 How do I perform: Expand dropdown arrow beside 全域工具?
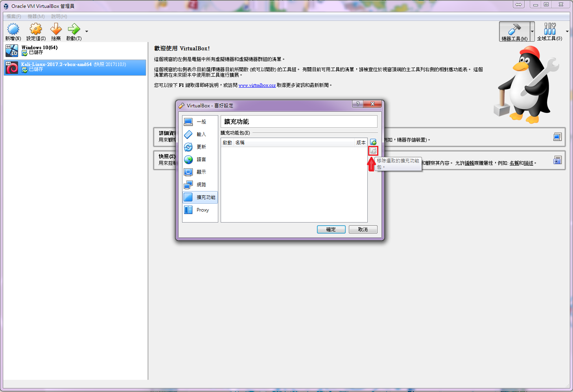tap(567, 31)
